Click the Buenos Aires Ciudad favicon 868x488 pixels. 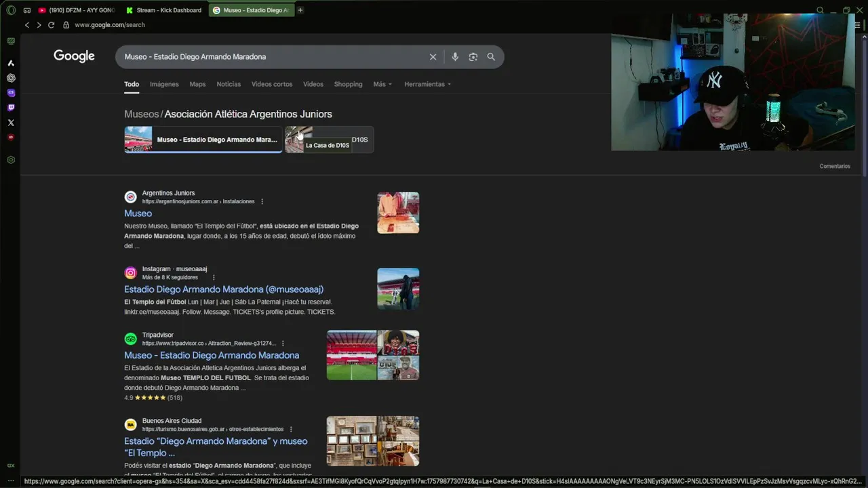(x=130, y=425)
